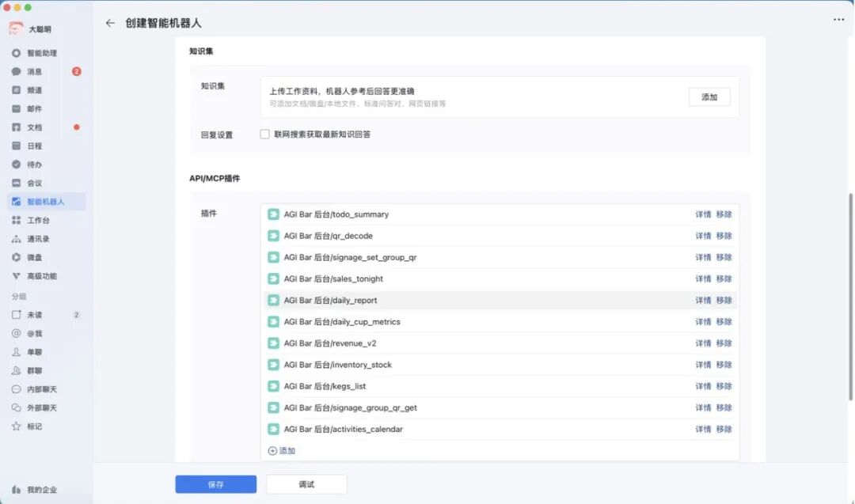The image size is (855, 504).
Task: Click 移除 for revenue_v2 plugin
Action: tap(724, 343)
